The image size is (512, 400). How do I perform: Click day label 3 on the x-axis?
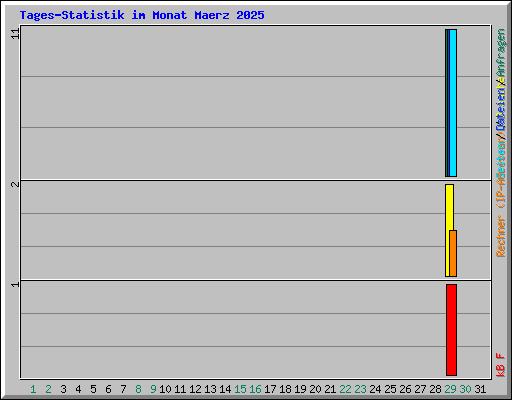click(63, 389)
